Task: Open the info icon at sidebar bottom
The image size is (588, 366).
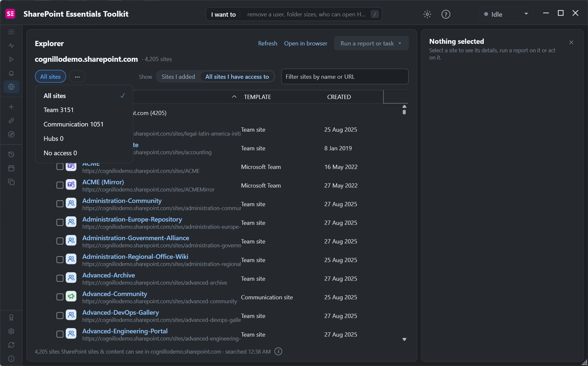Action: click(11, 358)
